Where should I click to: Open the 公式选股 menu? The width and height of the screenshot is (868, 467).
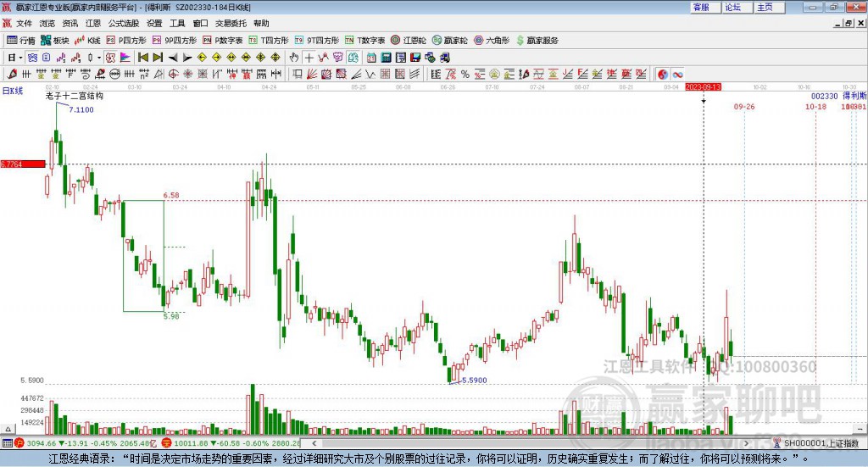pyautogui.click(x=124, y=23)
